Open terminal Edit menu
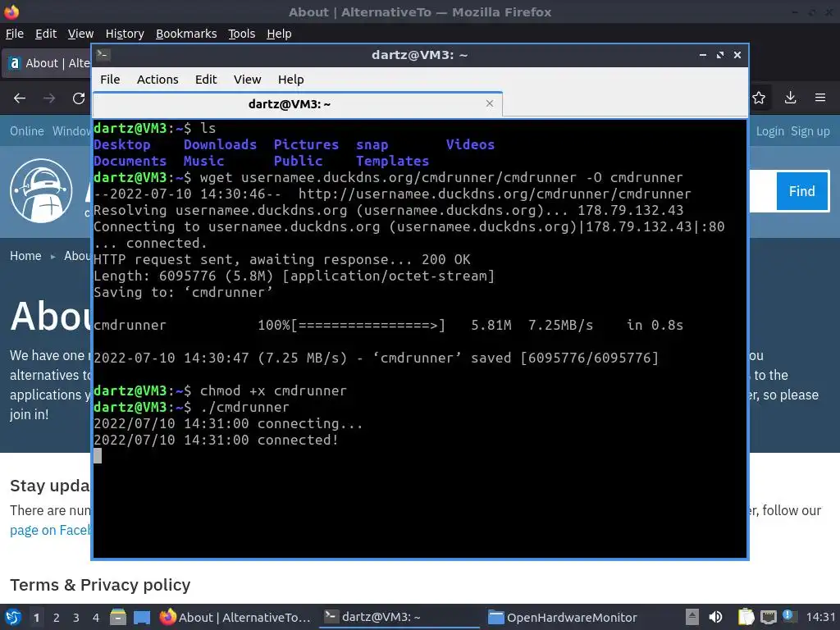The height and width of the screenshot is (630, 840). coord(206,80)
